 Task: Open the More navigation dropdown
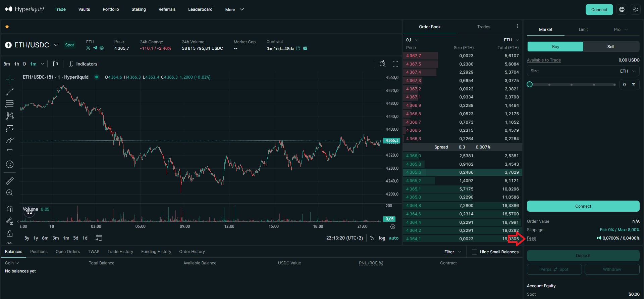pyautogui.click(x=234, y=9)
